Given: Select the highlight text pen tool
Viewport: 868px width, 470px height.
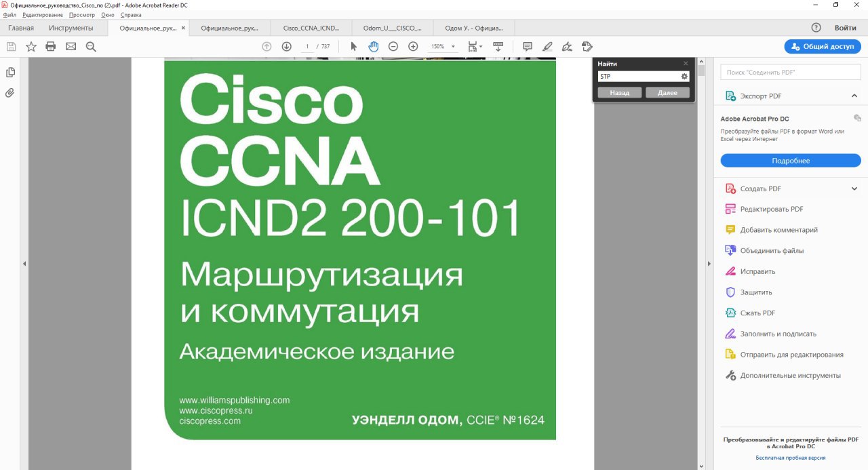Looking at the screenshot, I should [x=547, y=46].
